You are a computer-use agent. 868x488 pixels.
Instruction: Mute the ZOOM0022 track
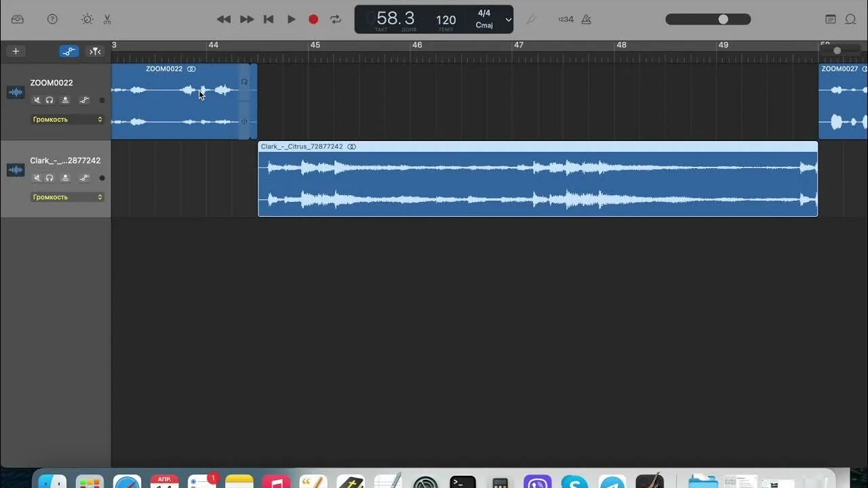37,100
